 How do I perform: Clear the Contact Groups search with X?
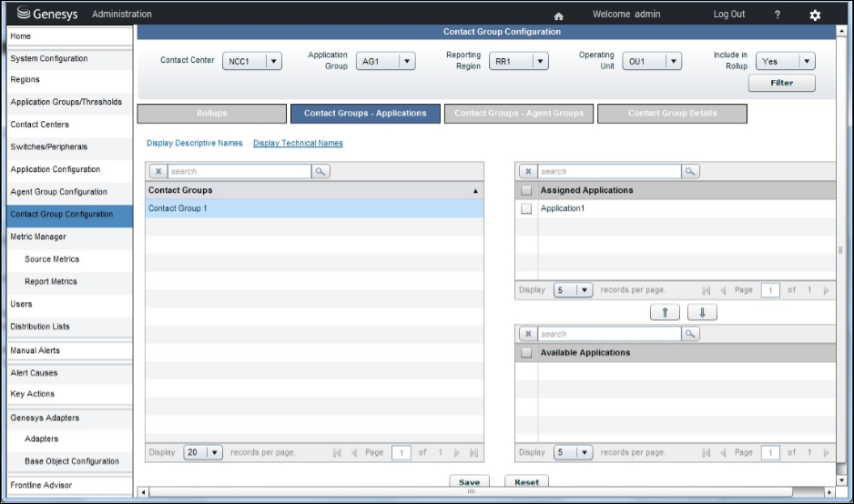(158, 171)
